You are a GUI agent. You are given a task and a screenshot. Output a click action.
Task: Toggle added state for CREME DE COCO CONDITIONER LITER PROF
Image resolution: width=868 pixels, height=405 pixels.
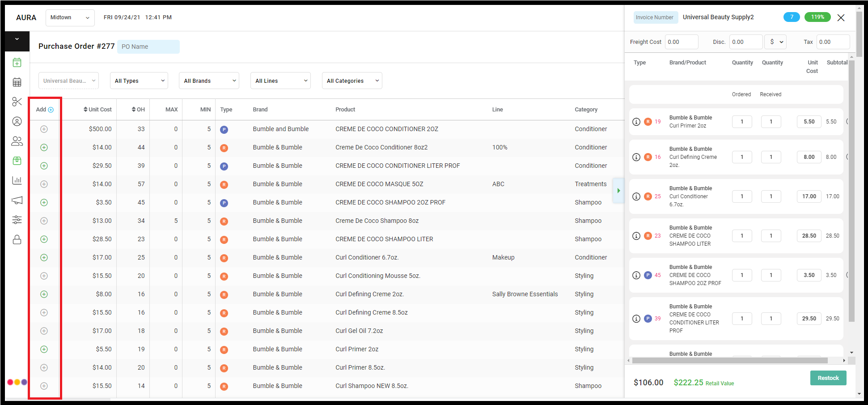(44, 166)
